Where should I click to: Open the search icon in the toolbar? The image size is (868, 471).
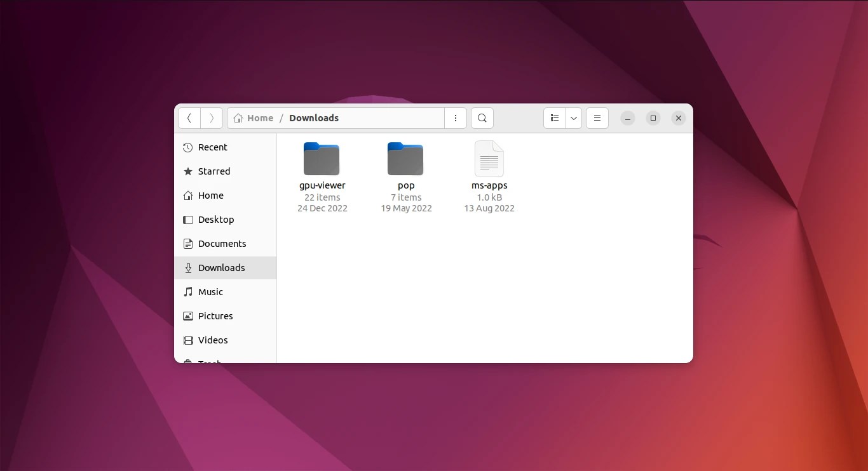click(482, 118)
